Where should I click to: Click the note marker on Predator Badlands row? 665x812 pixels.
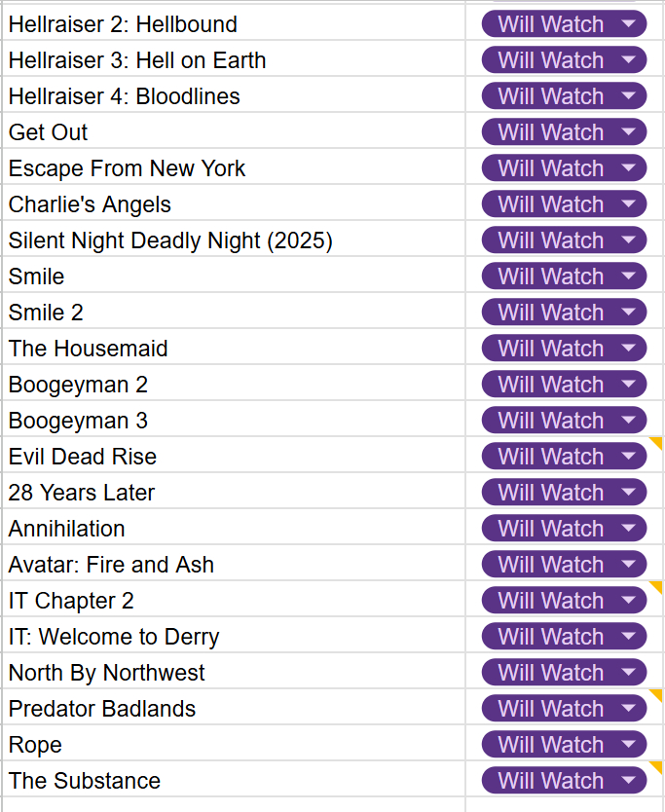pos(657,696)
